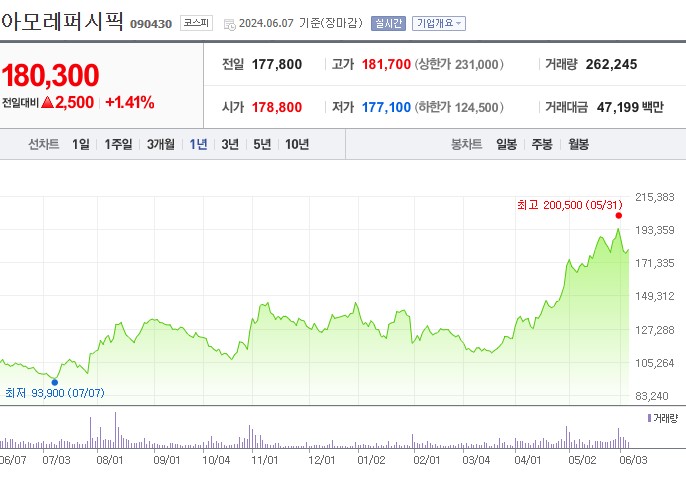The width and height of the screenshot is (686, 479).
Task: Click the 실시간 button
Action: (x=388, y=23)
